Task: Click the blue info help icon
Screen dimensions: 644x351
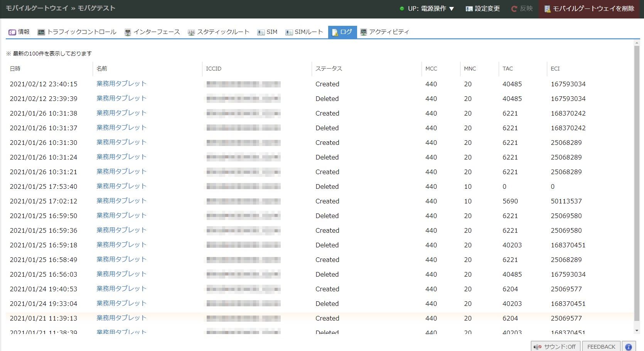Action: click(x=628, y=346)
